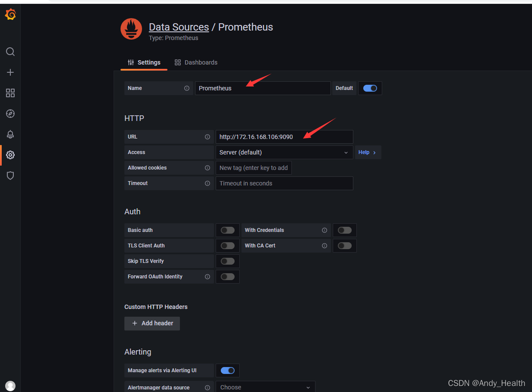Viewport: 532px width, 392px height.
Task: Enable the TLS Client Auth switch
Action: click(228, 246)
